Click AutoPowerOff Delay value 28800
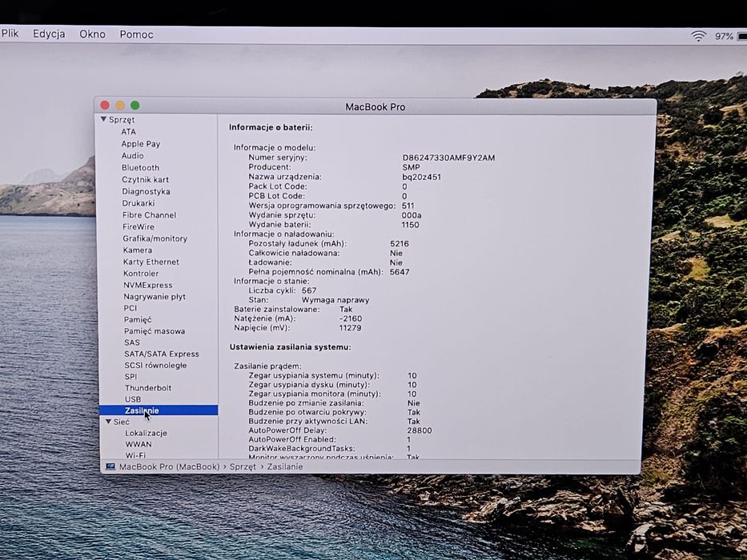Viewport: 747px width, 560px height. [420, 430]
